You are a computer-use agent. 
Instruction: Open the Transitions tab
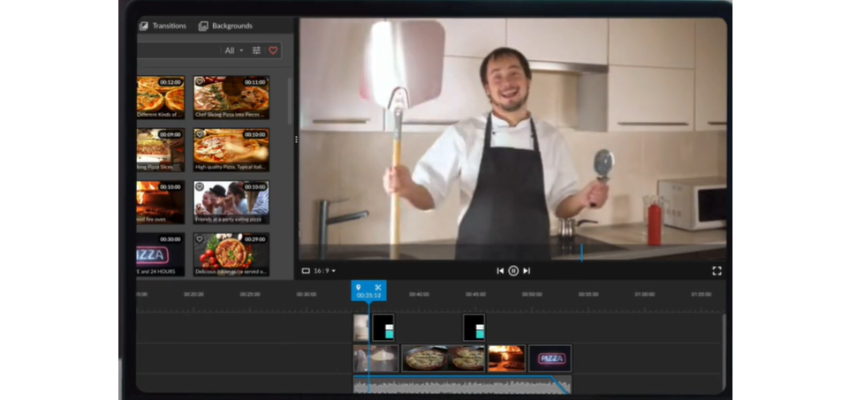163,25
